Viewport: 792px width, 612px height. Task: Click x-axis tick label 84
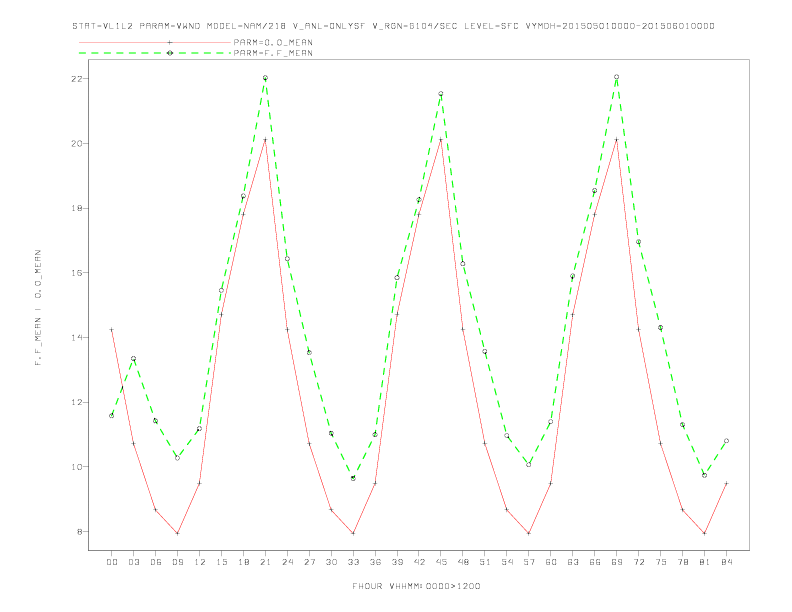coord(726,562)
